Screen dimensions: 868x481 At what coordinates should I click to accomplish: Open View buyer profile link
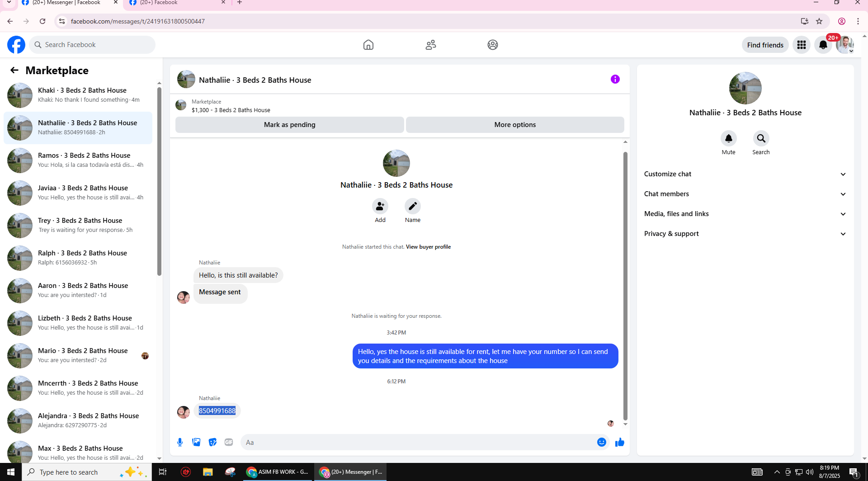coord(428,247)
